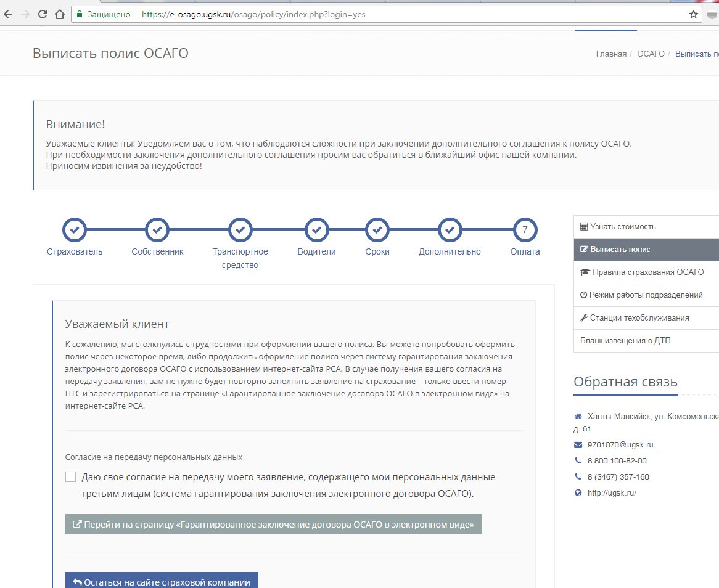Screen dimensions: 719x588
Task: Click Перейти на страницу «Гарантированное заключение» button
Action: 273,525
